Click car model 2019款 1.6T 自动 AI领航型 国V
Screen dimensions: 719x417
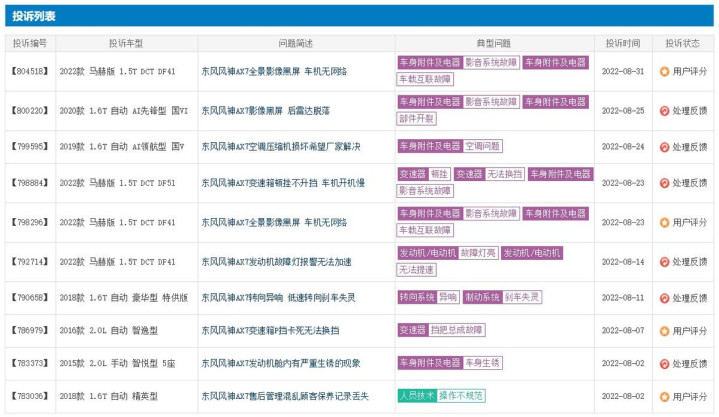point(122,147)
